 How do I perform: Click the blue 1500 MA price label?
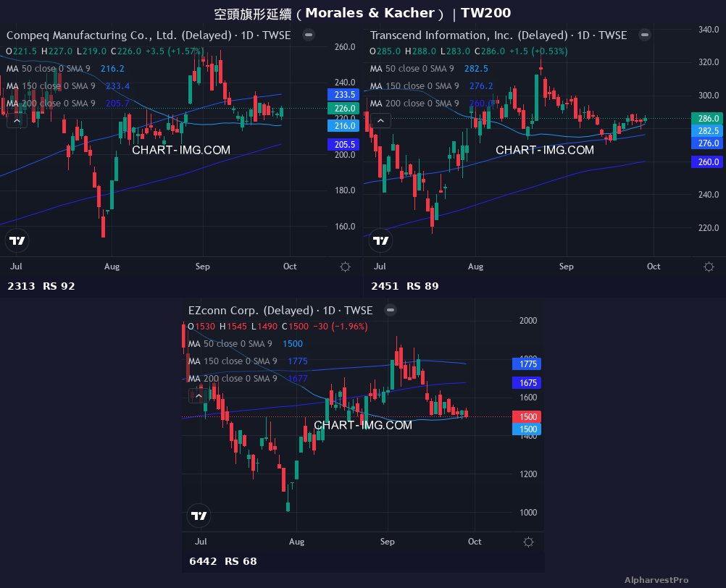(527, 429)
